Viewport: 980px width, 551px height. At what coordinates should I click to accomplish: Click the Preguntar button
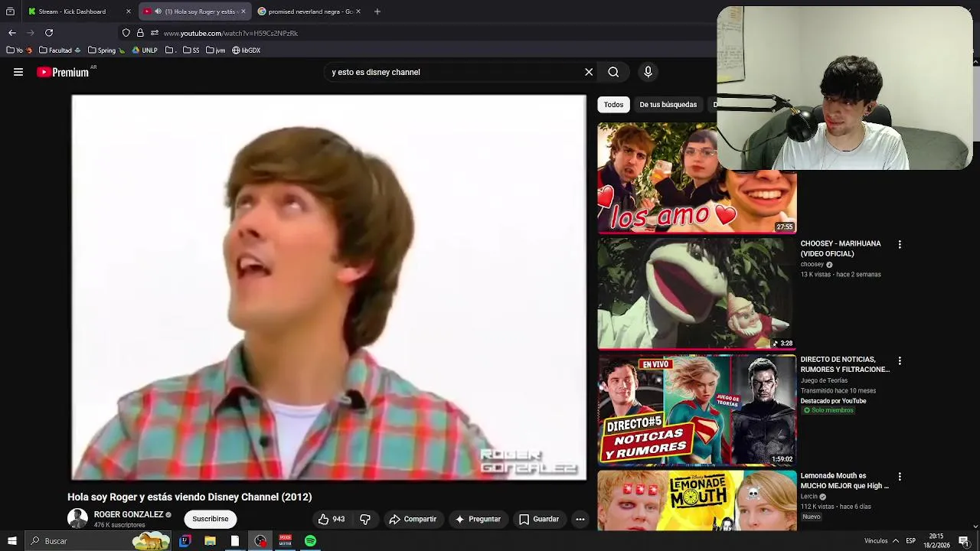click(478, 519)
